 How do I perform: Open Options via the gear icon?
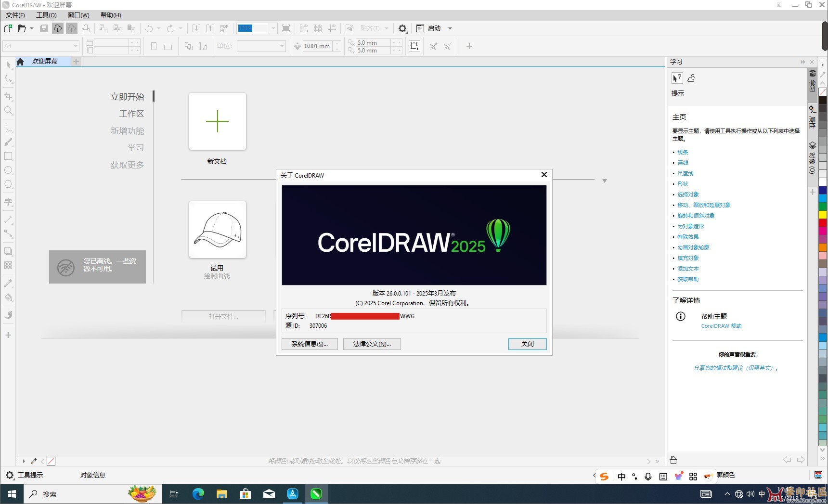tap(403, 28)
